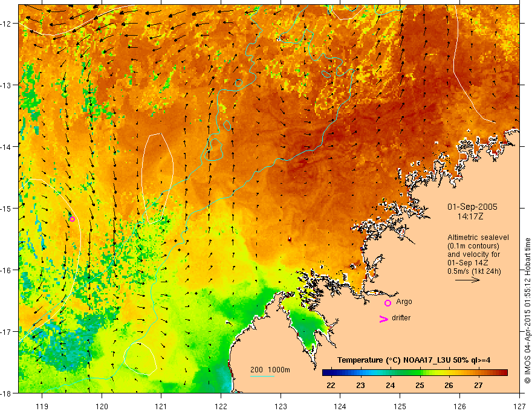Click the '(0.1m contours)' text
532x411 pixels.
473,246
